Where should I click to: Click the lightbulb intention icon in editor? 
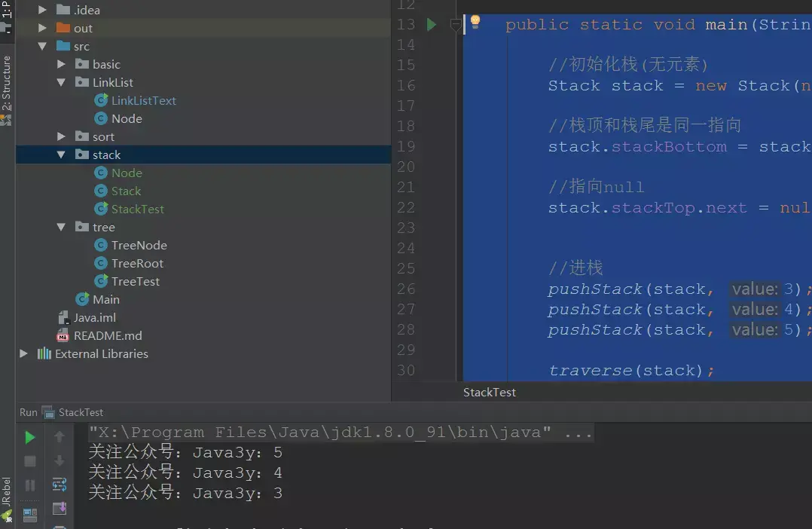[475, 23]
